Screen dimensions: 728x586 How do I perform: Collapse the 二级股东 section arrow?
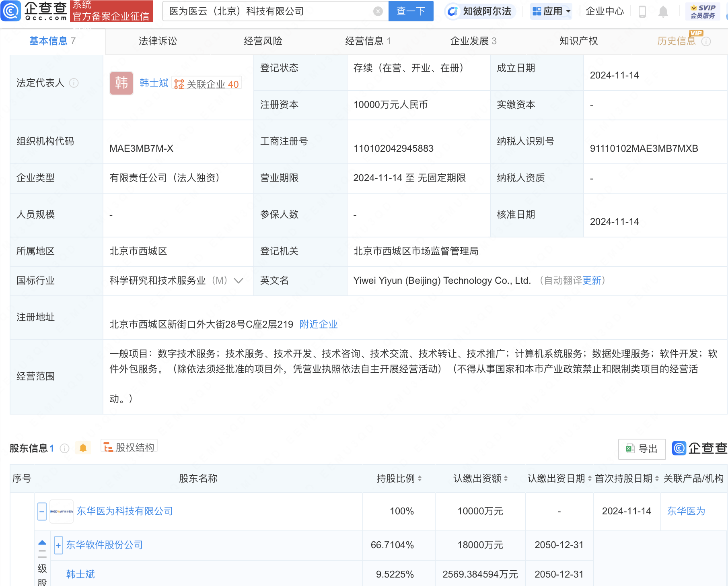42,543
